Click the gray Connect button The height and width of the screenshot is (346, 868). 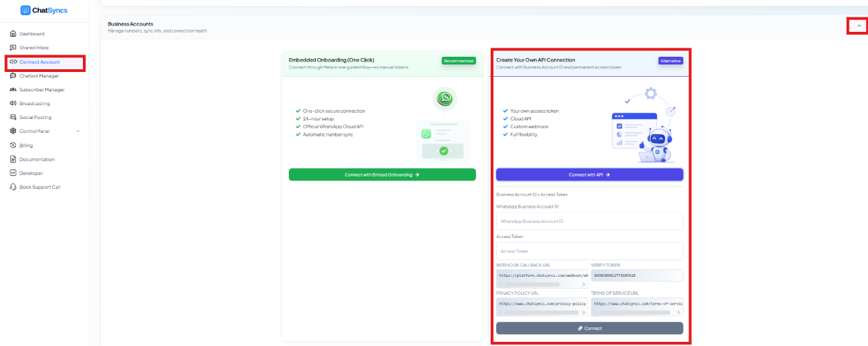point(589,328)
